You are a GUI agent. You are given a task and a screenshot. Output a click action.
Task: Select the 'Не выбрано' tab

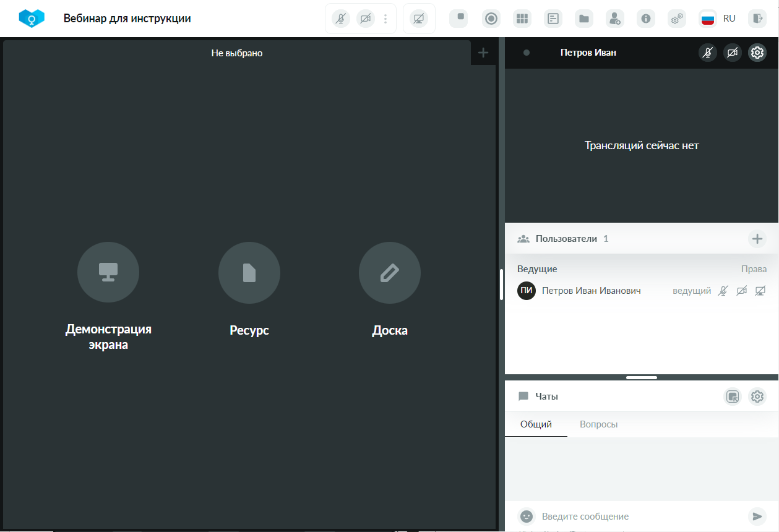point(237,53)
